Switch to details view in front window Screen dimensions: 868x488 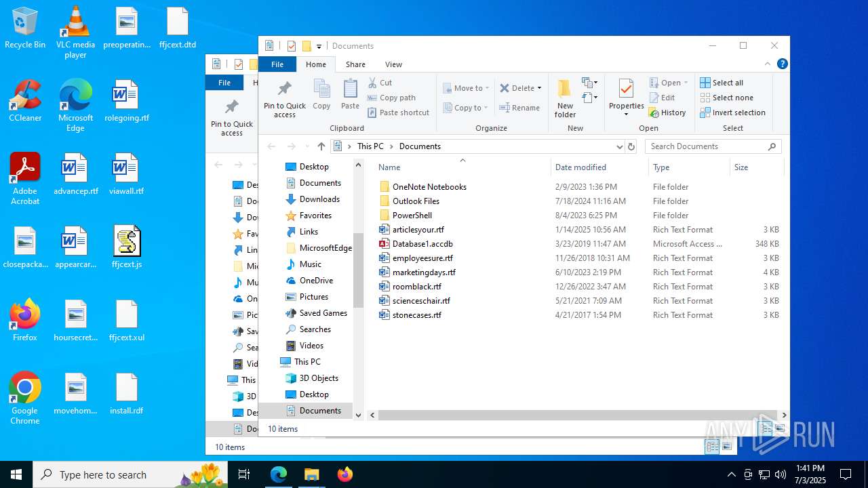point(766,428)
